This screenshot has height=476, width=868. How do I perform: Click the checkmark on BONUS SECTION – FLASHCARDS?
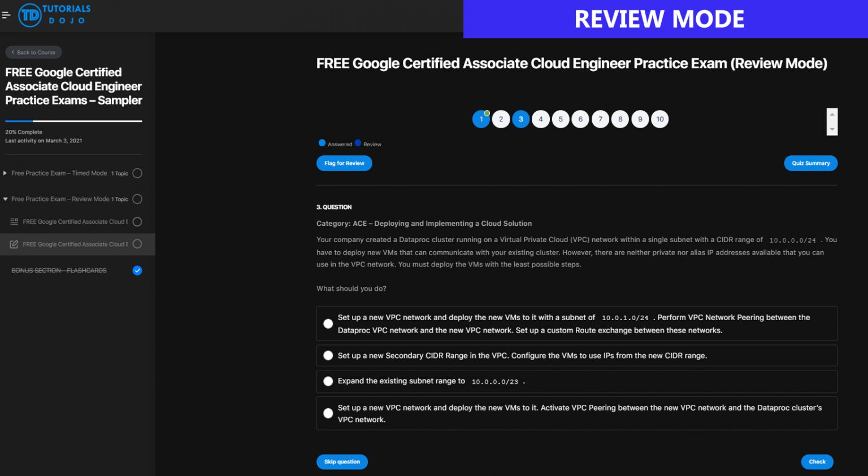point(137,270)
